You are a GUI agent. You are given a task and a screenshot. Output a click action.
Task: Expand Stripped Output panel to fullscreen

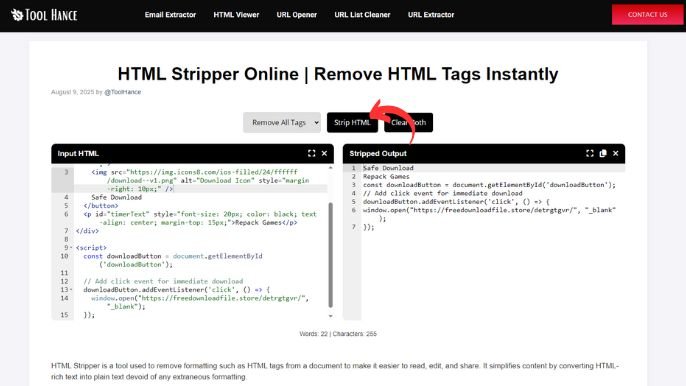pyautogui.click(x=590, y=153)
